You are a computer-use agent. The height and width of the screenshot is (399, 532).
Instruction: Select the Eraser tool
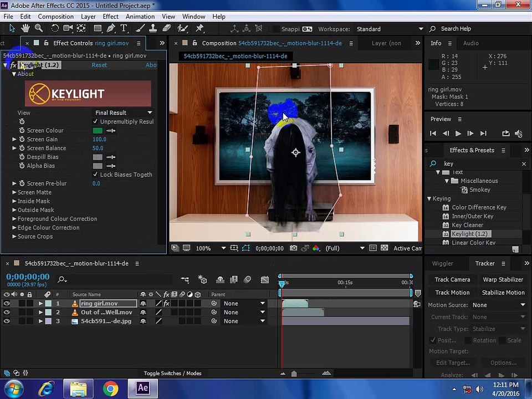pos(166,28)
